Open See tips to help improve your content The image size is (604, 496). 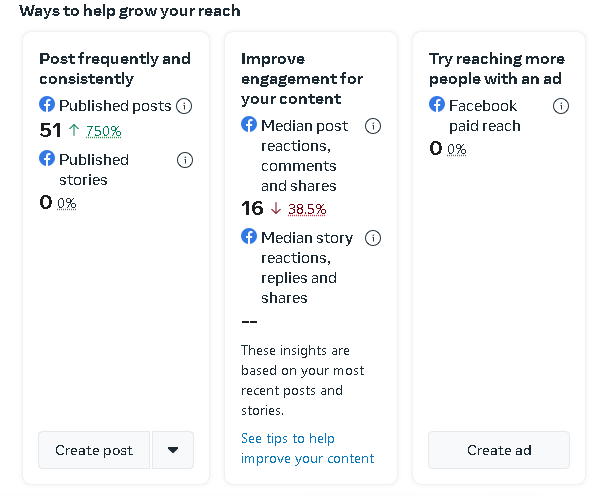click(307, 448)
